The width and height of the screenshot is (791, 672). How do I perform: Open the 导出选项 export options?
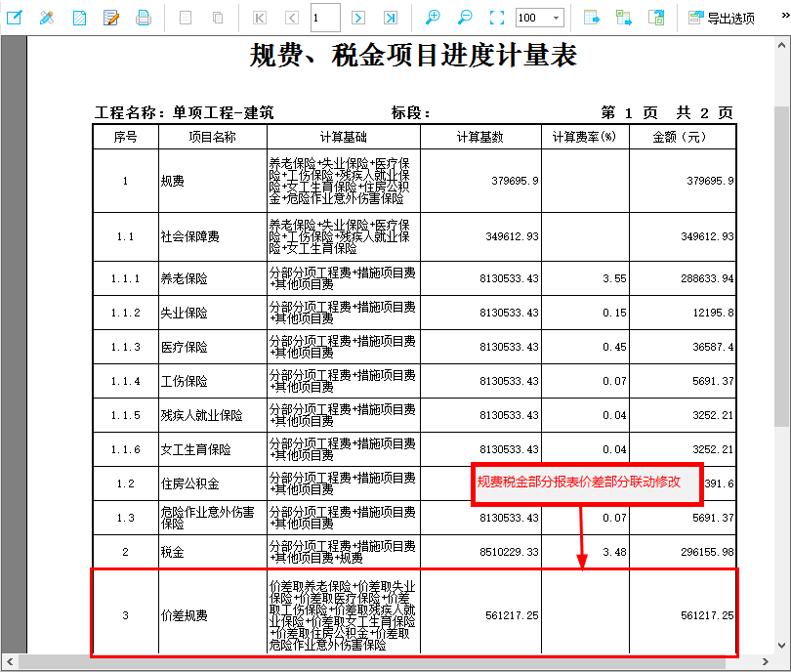point(721,18)
